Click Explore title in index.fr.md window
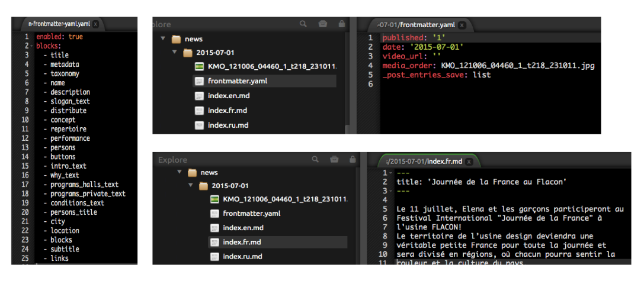Screen dimensions: 644x281 point(172,160)
